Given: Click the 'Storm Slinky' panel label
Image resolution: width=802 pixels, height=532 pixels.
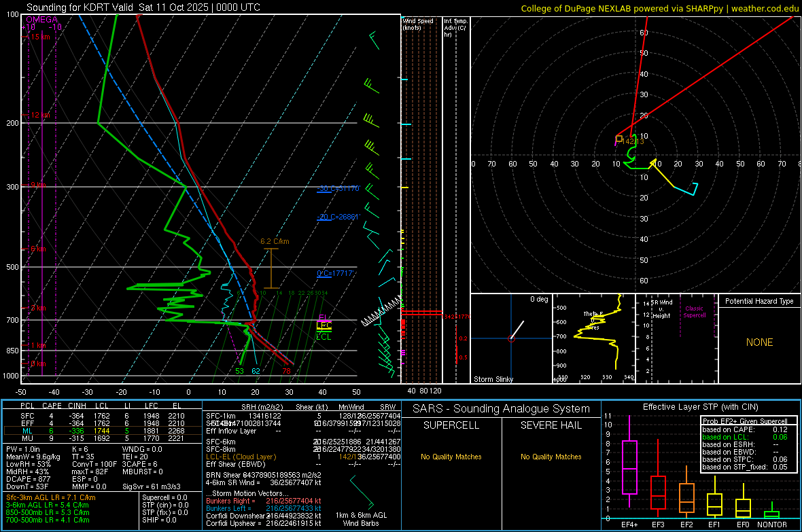Looking at the screenshot, I should tap(493, 379).
